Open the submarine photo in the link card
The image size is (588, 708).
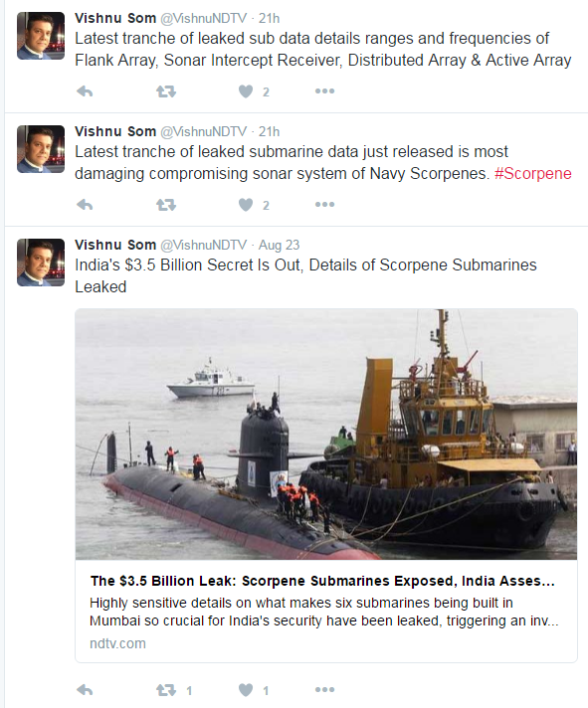[326, 435]
